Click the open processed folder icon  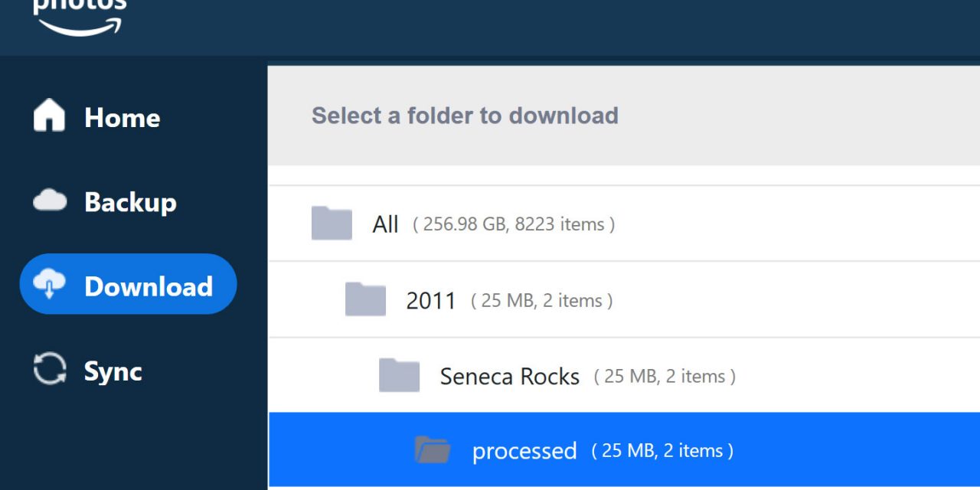tap(433, 449)
